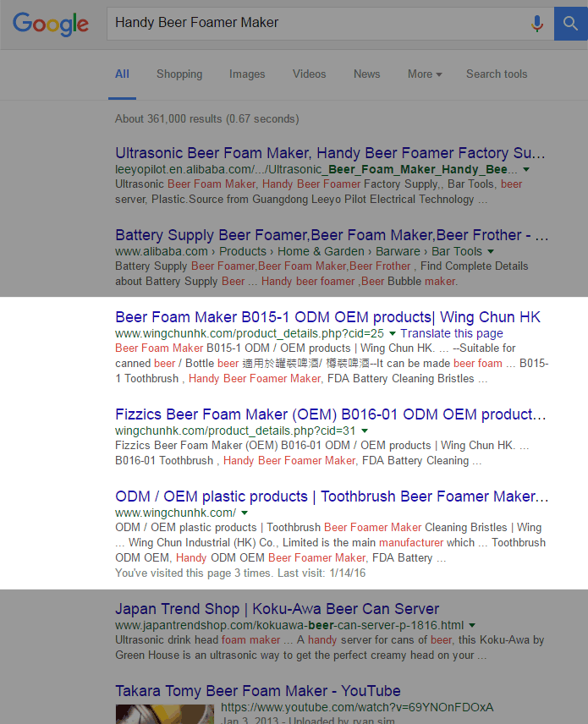The width and height of the screenshot is (588, 724).
Task: Select the All results tab
Action: point(122,74)
